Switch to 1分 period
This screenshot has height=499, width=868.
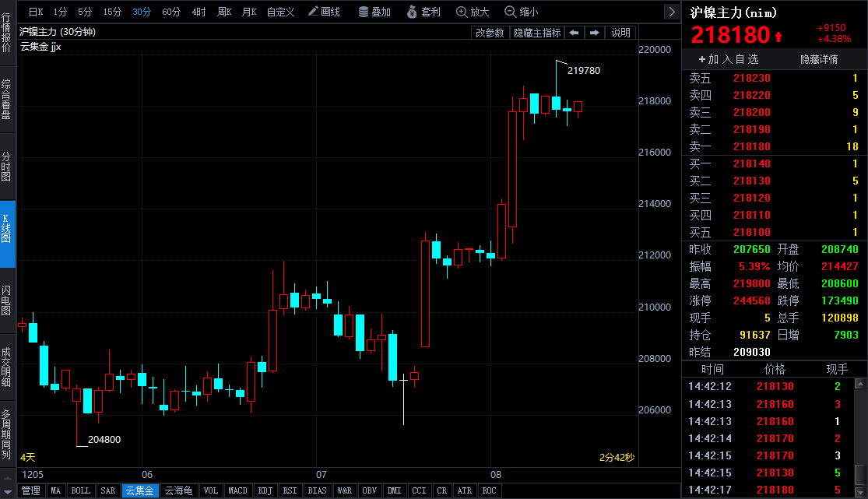(x=61, y=12)
